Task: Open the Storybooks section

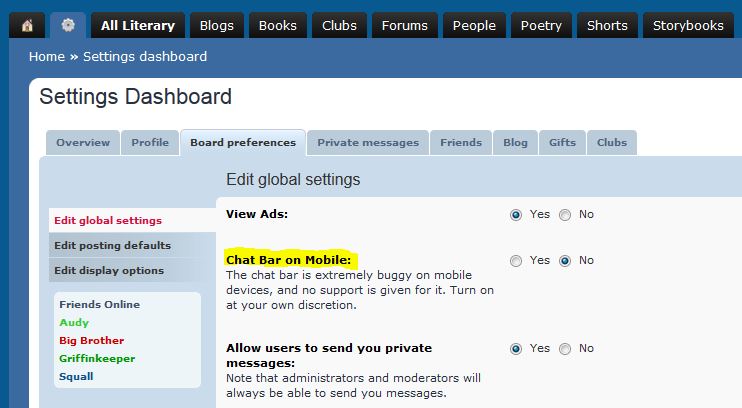Action: 688,25
